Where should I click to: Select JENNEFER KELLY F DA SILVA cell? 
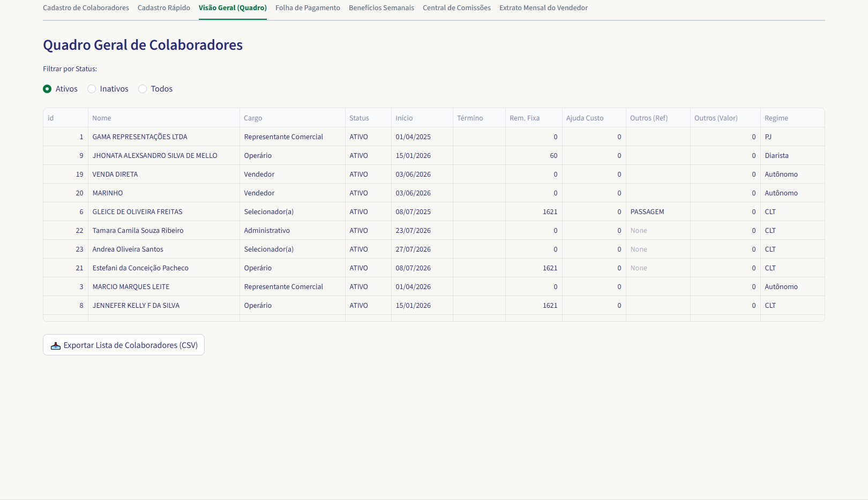tap(164, 305)
